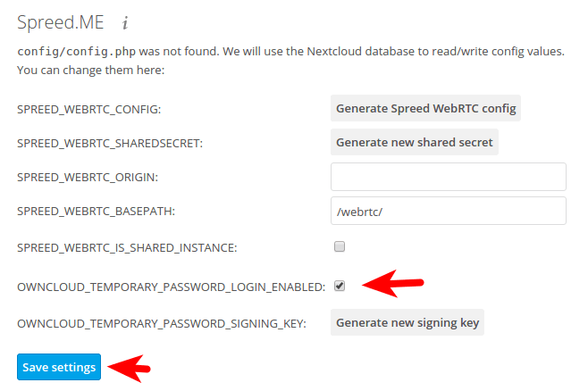Click the SPREED_WEBRTC_SHAREDSECRET label
The height and width of the screenshot is (391, 588).
(x=110, y=144)
